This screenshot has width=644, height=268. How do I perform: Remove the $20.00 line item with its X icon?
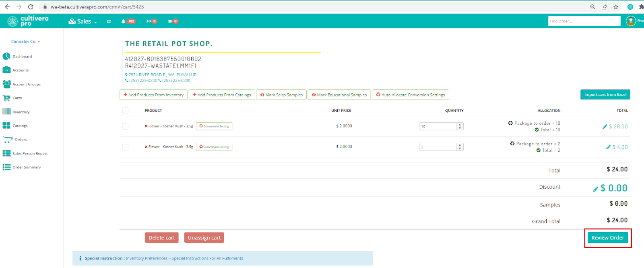pos(146,126)
